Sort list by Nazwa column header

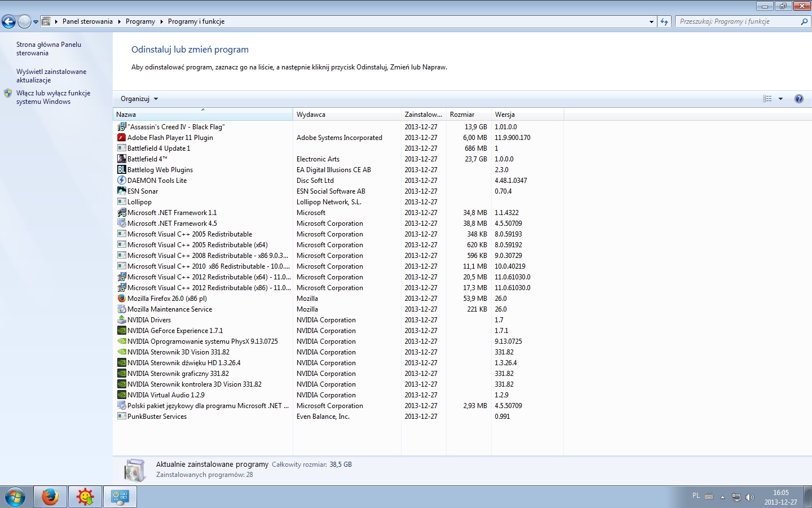(x=203, y=115)
